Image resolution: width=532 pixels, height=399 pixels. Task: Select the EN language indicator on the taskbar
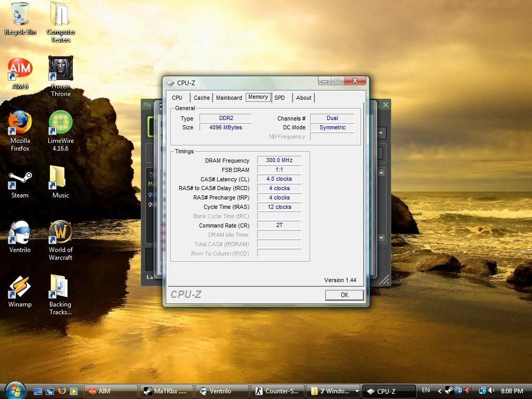pos(425,390)
